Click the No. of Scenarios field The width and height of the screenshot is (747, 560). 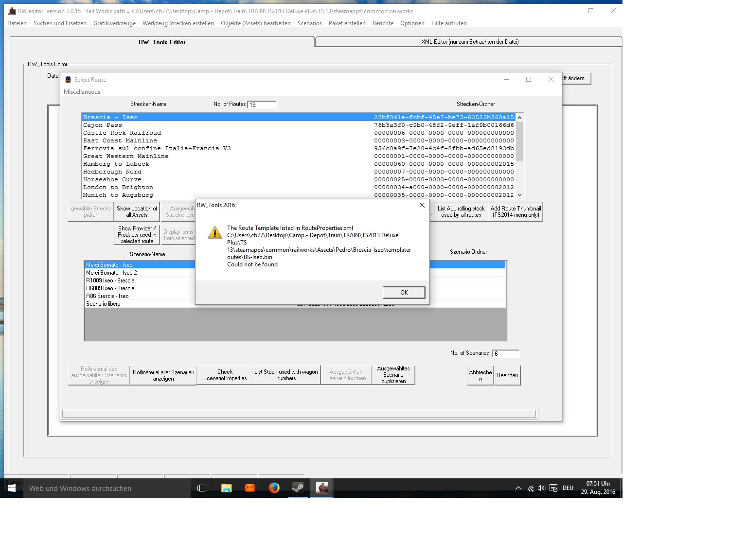coord(506,353)
